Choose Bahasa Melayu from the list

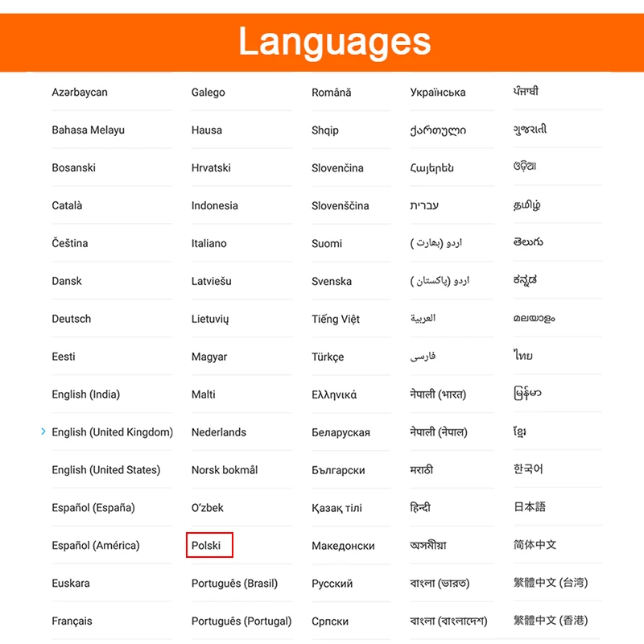point(88,130)
